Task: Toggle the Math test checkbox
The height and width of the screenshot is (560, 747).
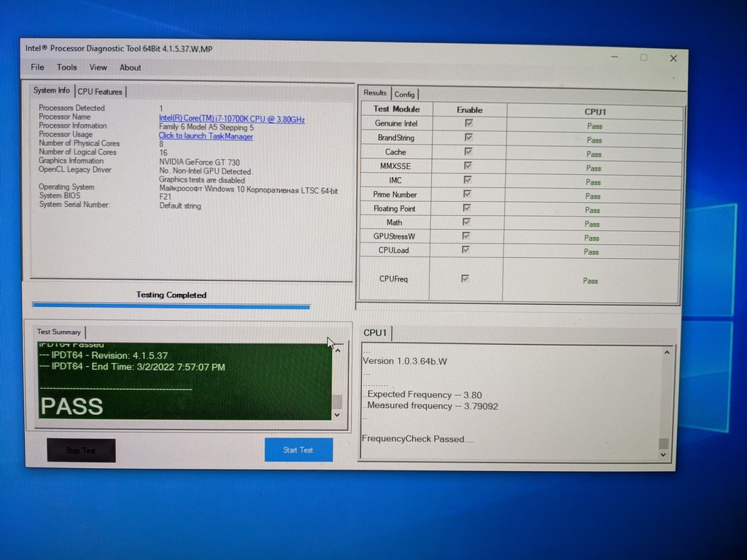Action: coord(466,222)
